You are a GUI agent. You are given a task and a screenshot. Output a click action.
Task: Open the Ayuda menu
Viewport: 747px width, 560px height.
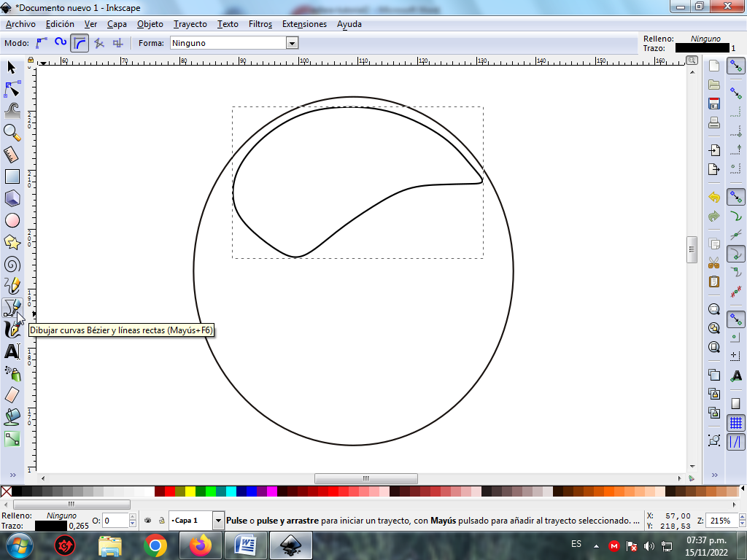[x=349, y=24]
